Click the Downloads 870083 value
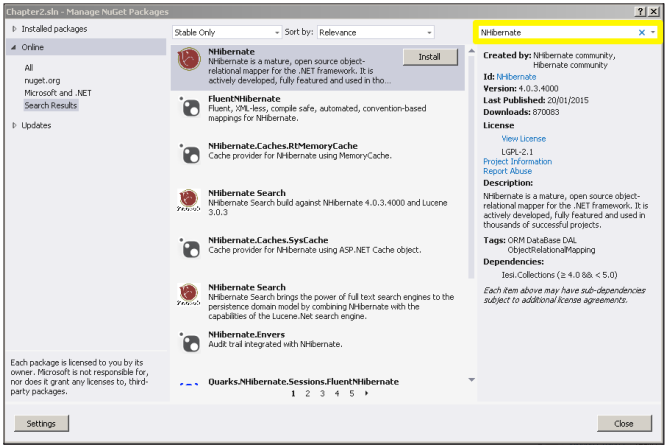The image size is (667, 447). click(544, 112)
